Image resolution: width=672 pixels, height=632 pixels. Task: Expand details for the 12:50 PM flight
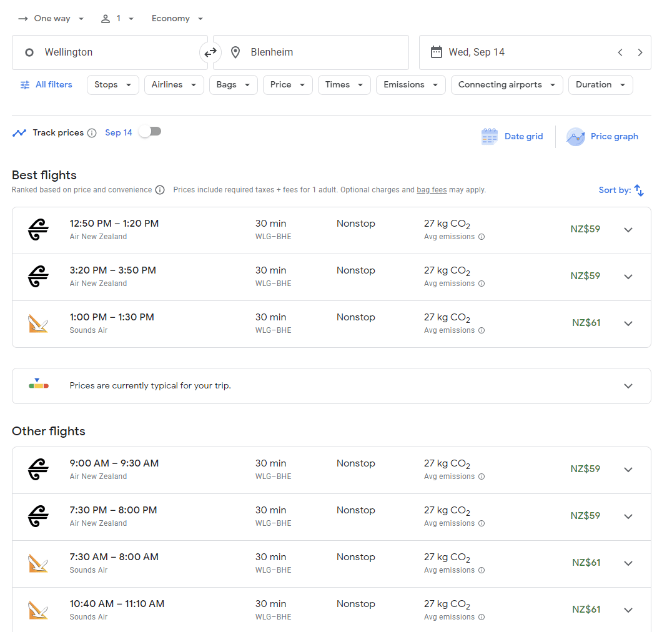coord(628,229)
